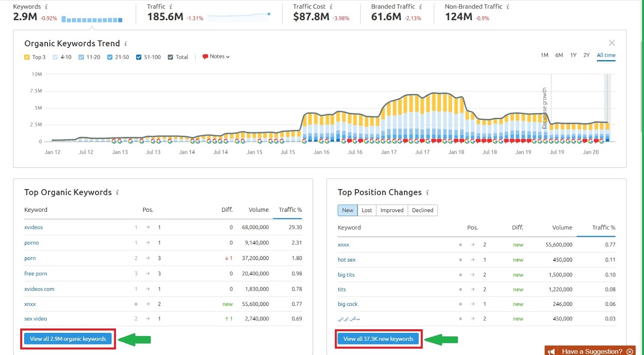This screenshot has height=355, width=644.
Task: Select the 2Y time range
Action: 586,55
